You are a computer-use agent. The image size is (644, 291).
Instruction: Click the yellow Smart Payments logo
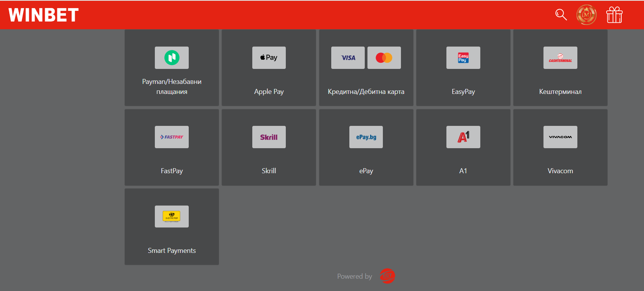[x=172, y=216]
